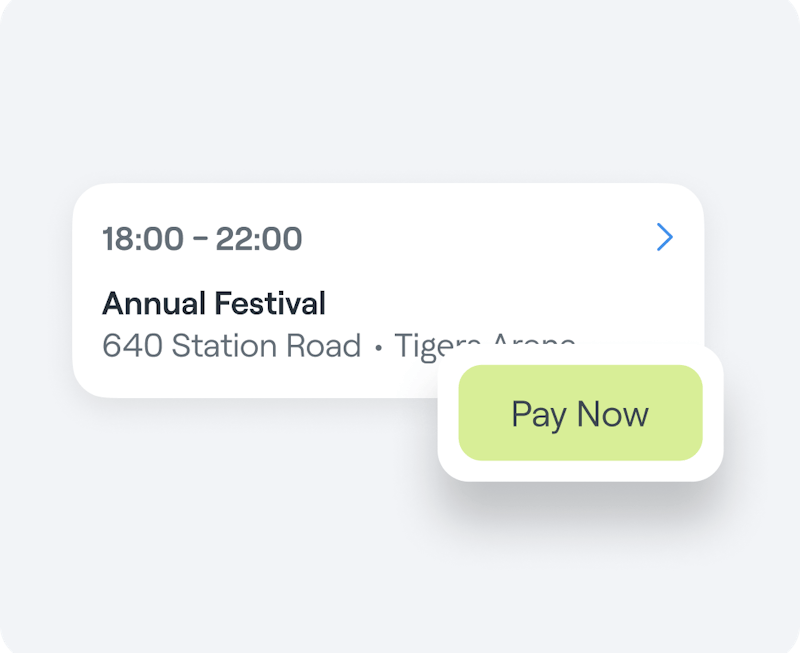
Task: Click the white border around Pay Now
Action: tap(580, 471)
